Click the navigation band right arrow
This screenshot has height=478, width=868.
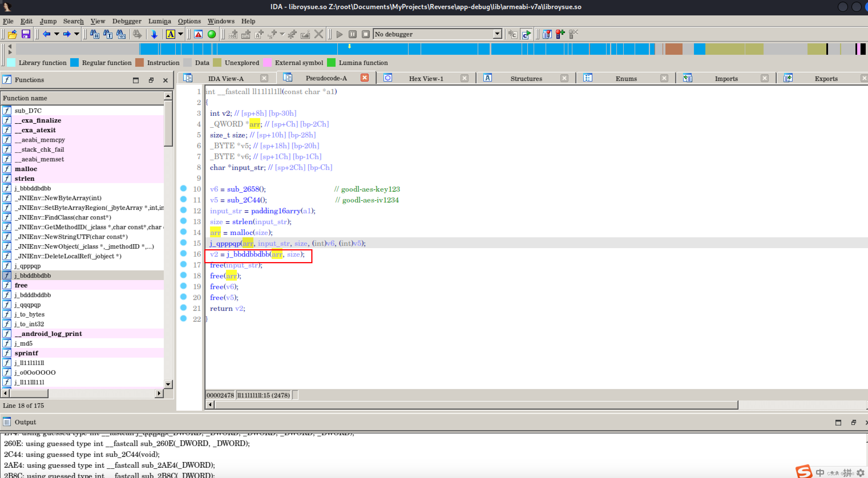pos(10,52)
